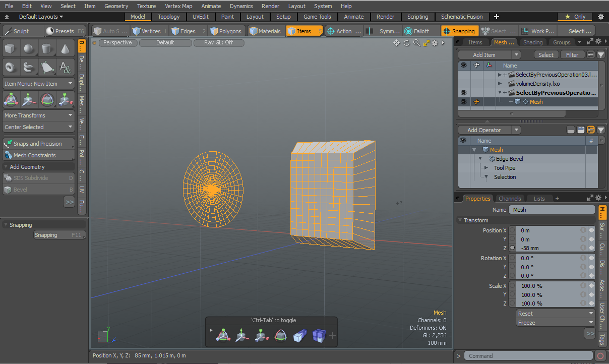Select the coiled Tube tool icon
The image size is (609, 364).
pos(29,67)
